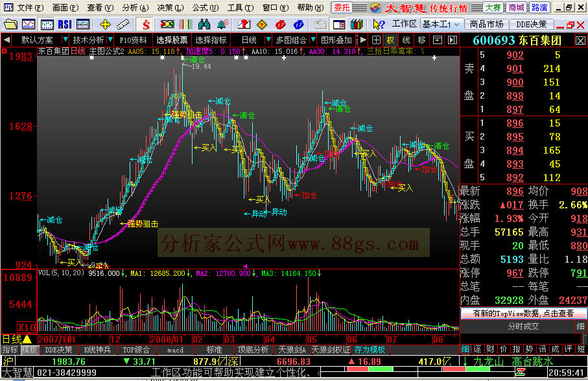Screen dimensions: 588x381
Task: Click the red question mark chart icon
Action: (244, 25)
